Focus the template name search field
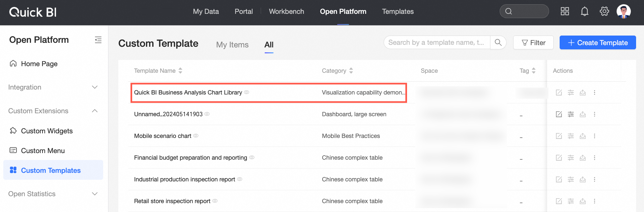 436,42
